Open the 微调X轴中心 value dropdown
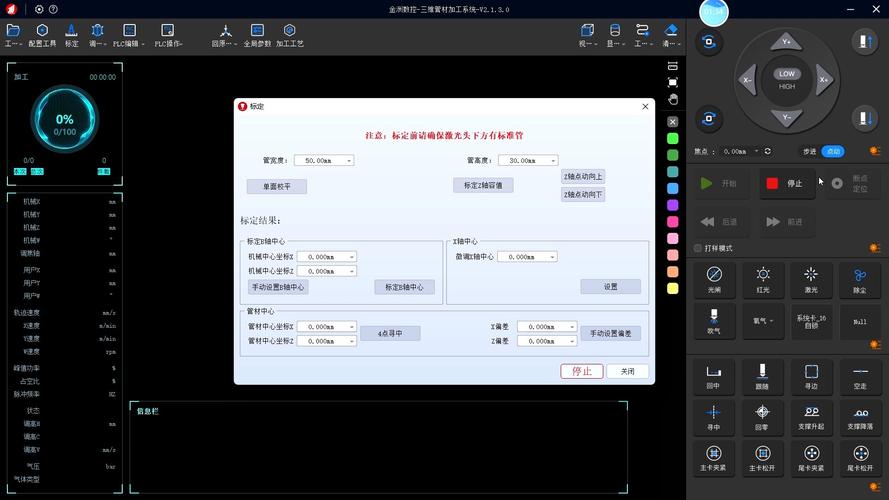Viewport: 889px width, 500px height. click(552, 257)
